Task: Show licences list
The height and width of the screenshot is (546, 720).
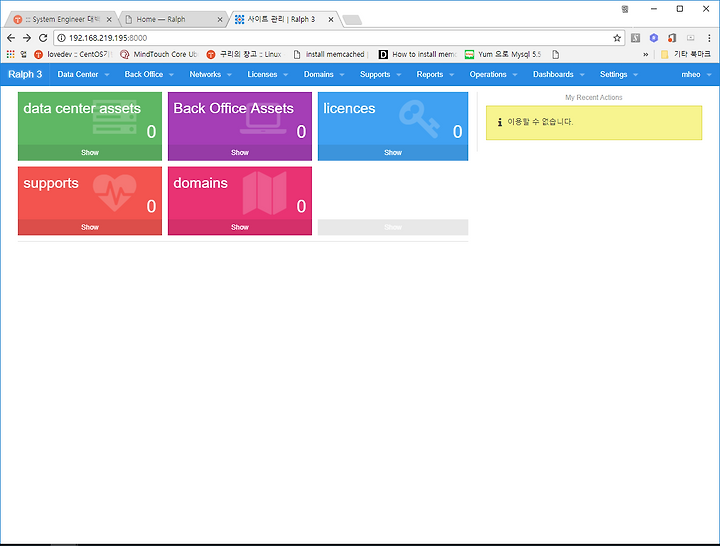Action: coord(393,153)
